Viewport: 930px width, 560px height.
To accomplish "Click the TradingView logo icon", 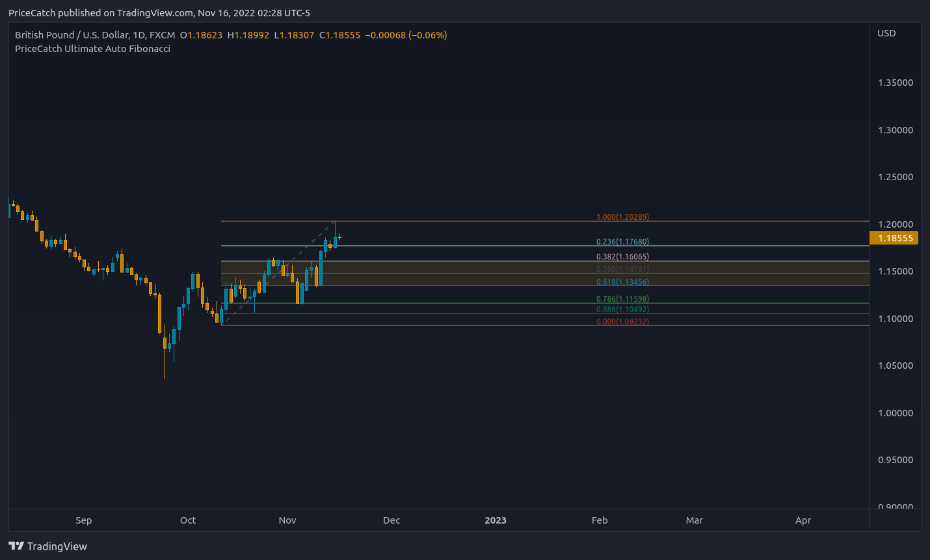I will click(x=16, y=546).
